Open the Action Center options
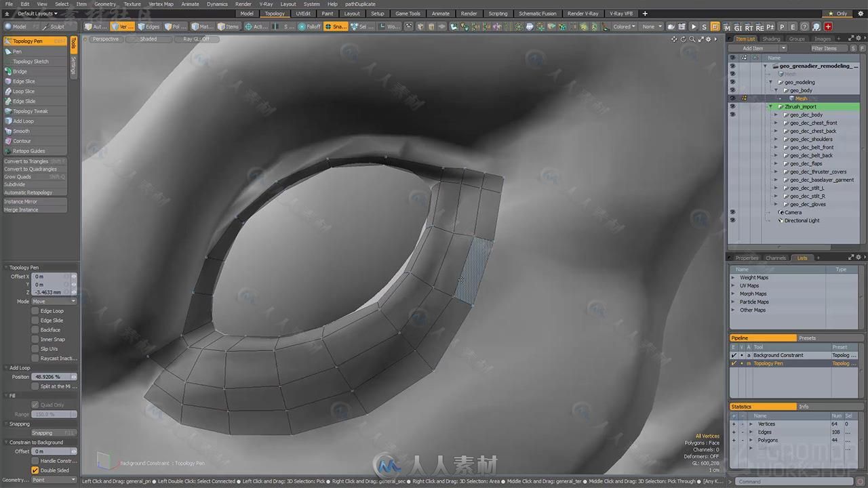This screenshot has width=868, height=488. (256, 26)
